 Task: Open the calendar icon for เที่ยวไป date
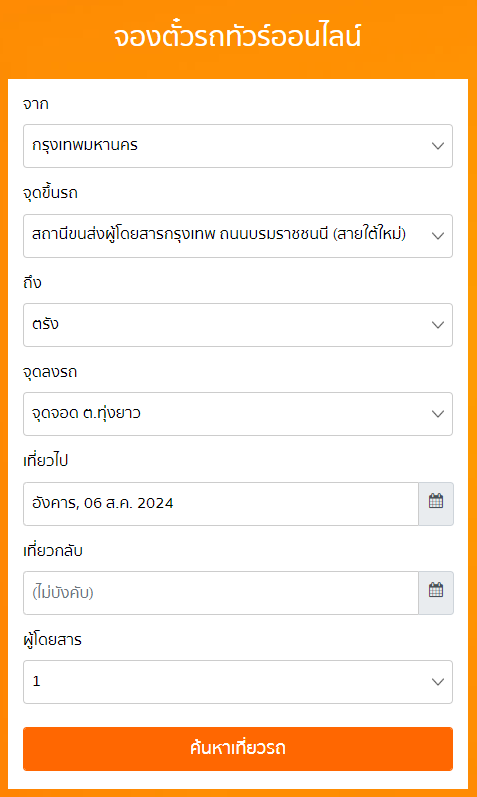[x=436, y=504]
